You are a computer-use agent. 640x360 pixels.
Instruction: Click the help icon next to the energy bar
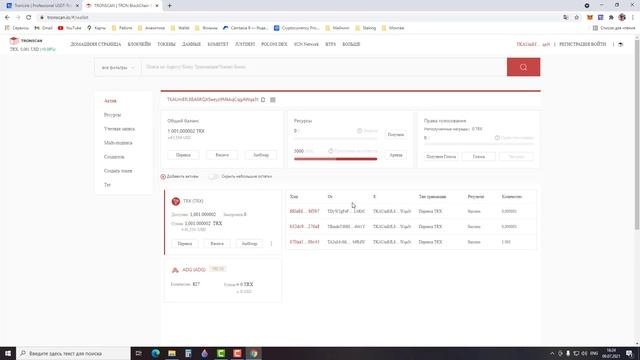pos(360,131)
